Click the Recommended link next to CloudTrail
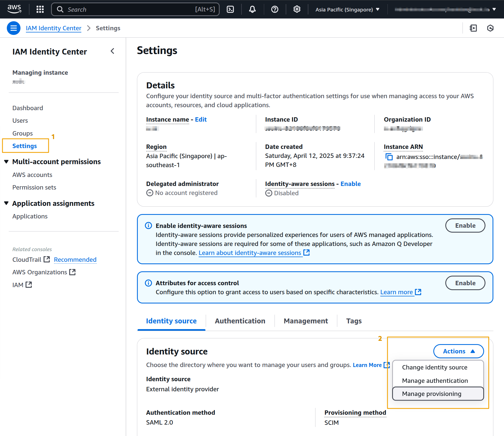Image resolution: width=504 pixels, height=436 pixels. [75, 259]
